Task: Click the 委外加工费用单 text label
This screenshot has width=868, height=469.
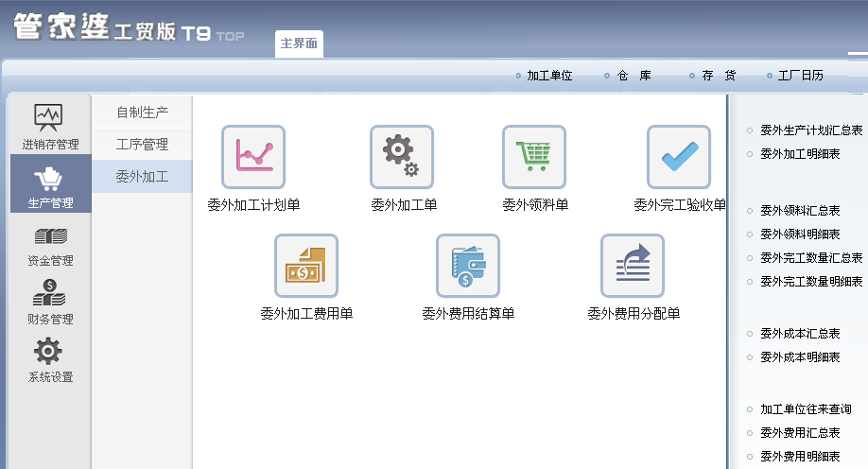Action: click(x=306, y=313)
